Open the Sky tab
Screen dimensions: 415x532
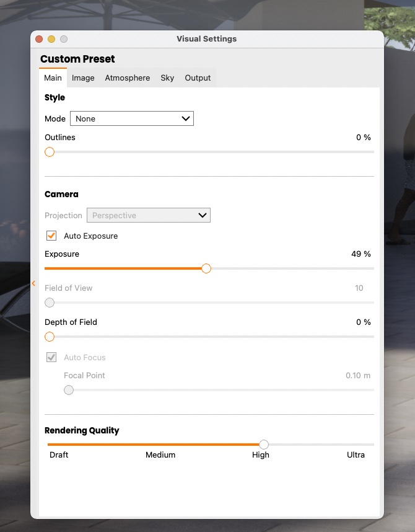167,78
